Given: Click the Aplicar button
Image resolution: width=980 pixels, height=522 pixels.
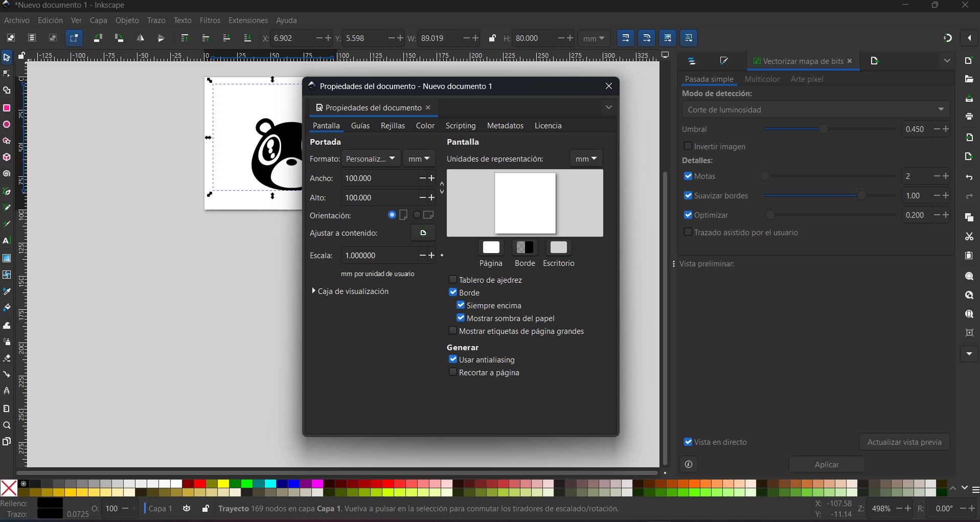Looking at the screenshot, I should click(x=827, y=464).
